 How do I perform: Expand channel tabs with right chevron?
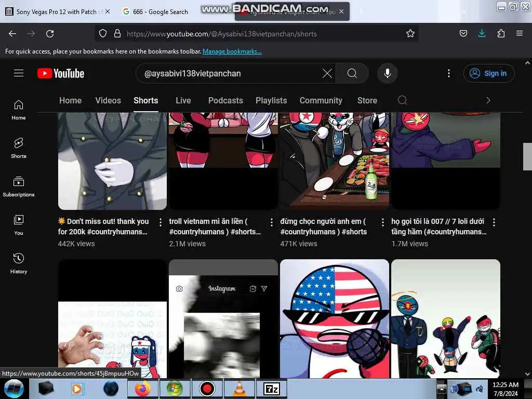coord(488,100)
